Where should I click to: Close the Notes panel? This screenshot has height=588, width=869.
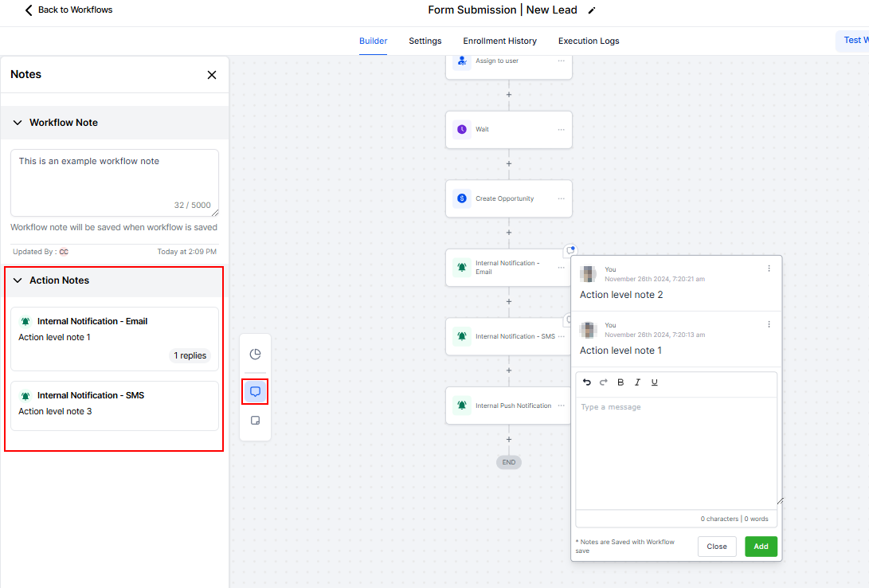212,75
